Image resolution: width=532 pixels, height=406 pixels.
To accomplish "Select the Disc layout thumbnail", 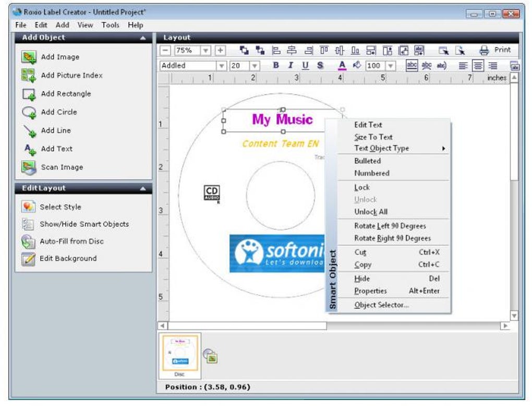I will (x=179, y=352).
